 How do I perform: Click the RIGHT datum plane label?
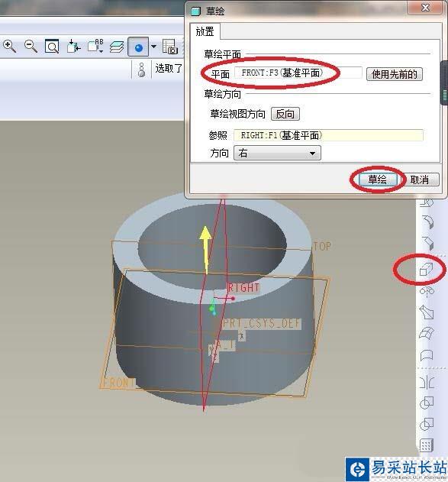coord(243,288)
